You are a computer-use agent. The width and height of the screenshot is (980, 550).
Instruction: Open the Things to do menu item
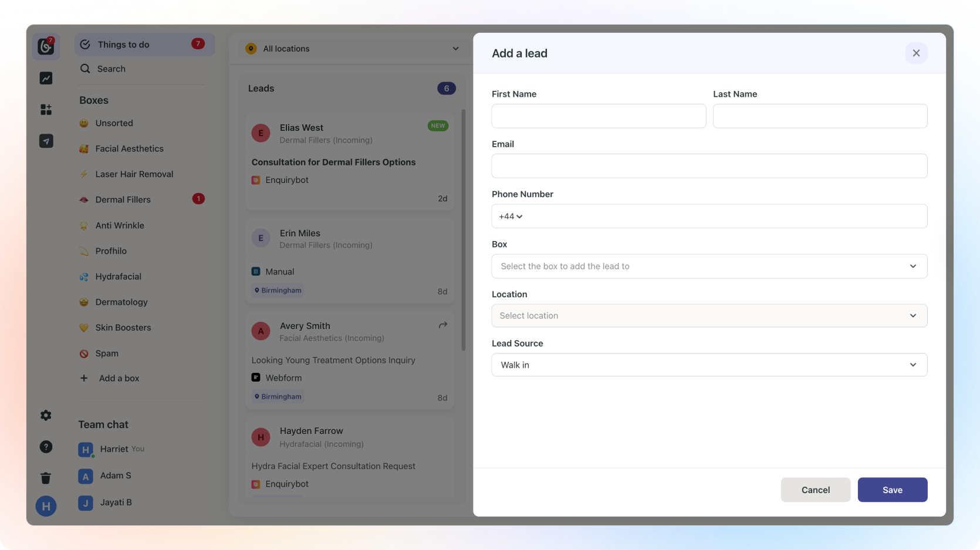coord(144,45)
